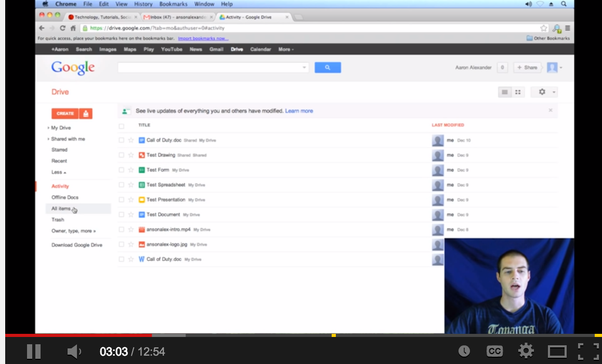Switch to grid view icon
602x364 pixels.
(x=518, y=92)
